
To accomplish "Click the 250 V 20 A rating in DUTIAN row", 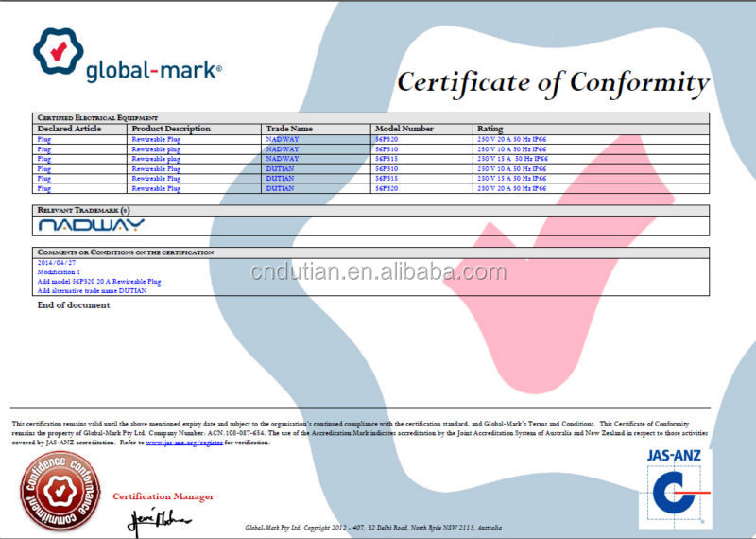I will click(x=512, y=189).
